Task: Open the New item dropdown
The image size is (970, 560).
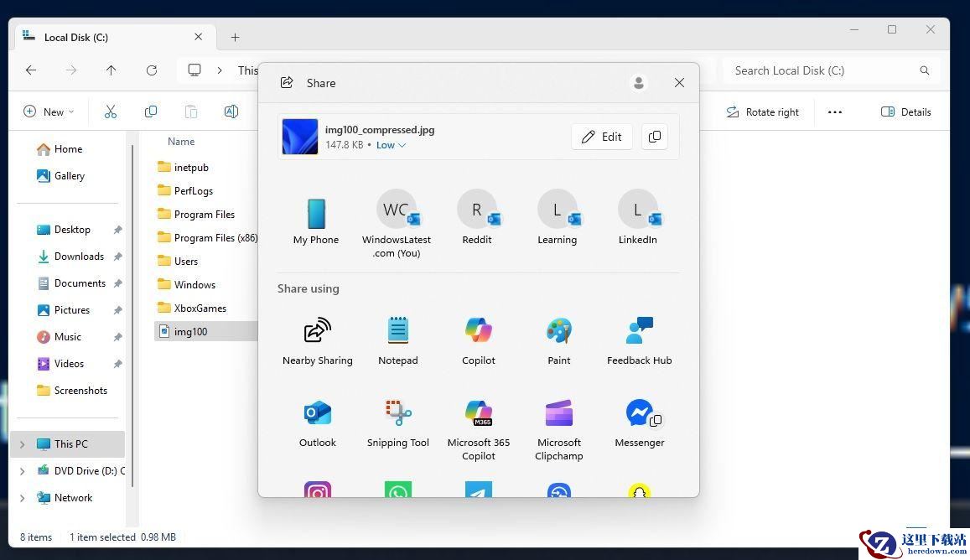Action: pos(49,111)
